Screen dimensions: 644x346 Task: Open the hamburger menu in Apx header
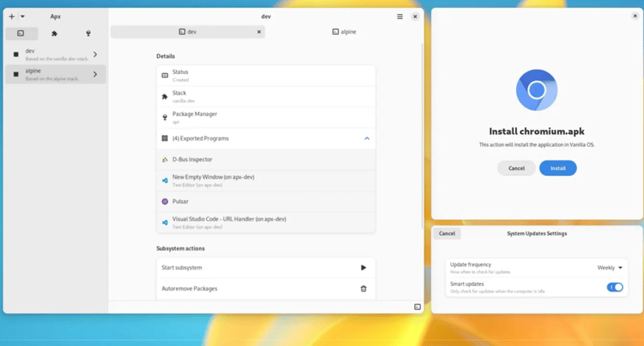399,17
